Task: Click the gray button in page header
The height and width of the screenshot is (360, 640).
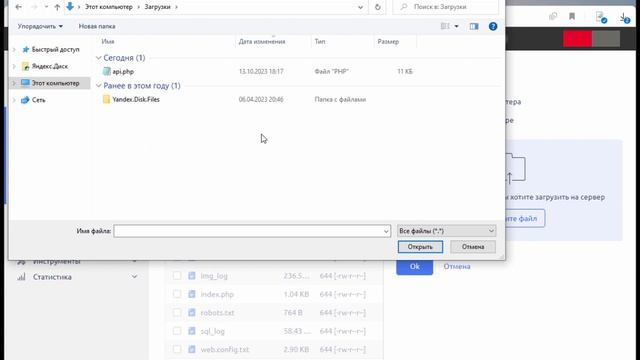Action: pos(606,39)
